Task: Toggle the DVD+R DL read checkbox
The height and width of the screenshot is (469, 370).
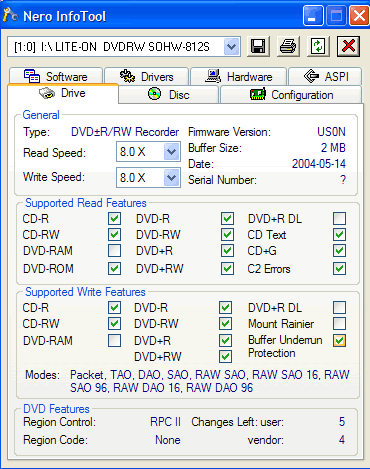Action: 339,219
